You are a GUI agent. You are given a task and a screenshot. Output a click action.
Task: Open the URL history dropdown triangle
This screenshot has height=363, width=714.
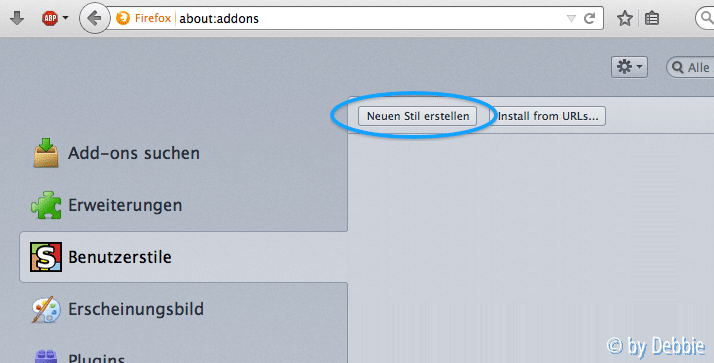(x=571, y=19)
